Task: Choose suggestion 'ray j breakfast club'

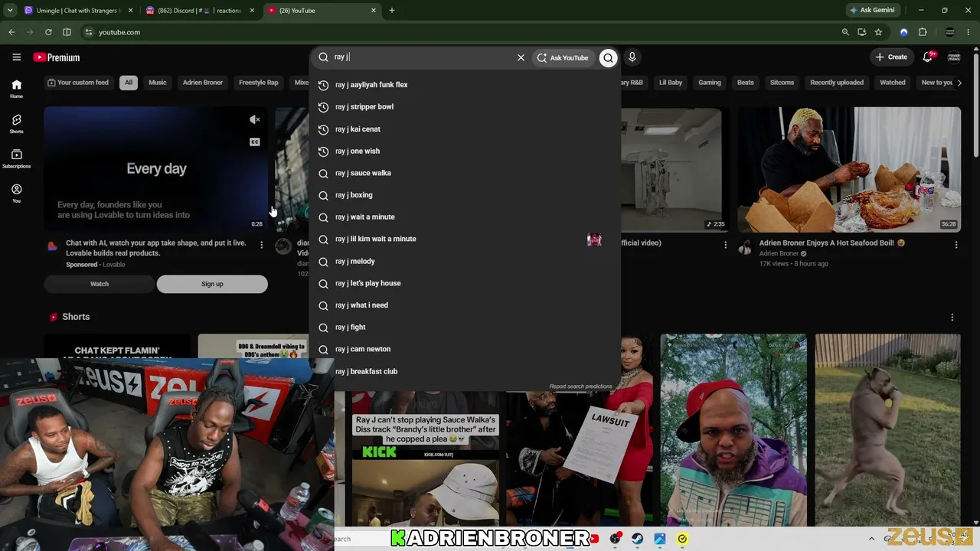Action: click(465, 371)
